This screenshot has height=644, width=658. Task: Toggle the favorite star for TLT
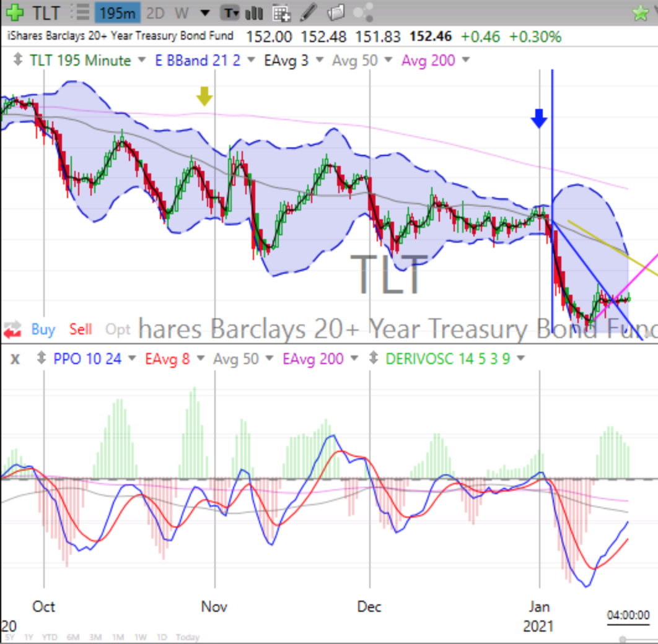(x=641, y=11)
